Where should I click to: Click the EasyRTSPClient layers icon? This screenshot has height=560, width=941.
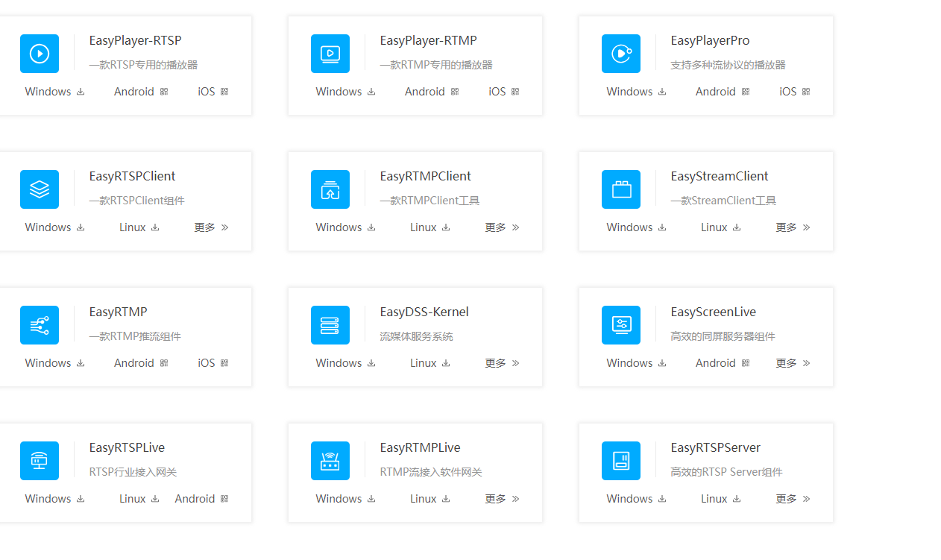click(x=40, y=189)
